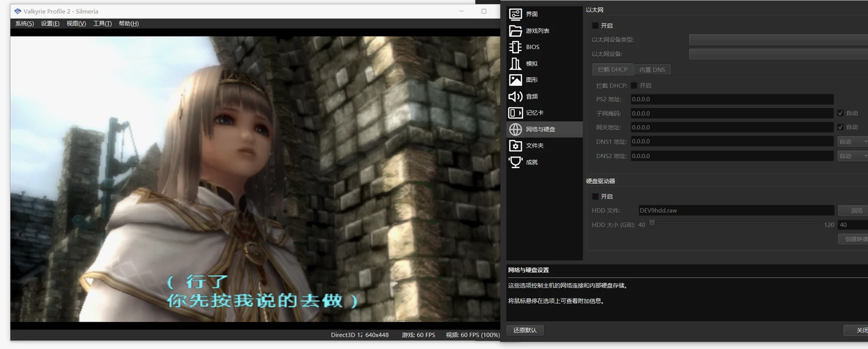Enable the 硬盘驱动器 开启 checkbox

click(x=595, y=196)
